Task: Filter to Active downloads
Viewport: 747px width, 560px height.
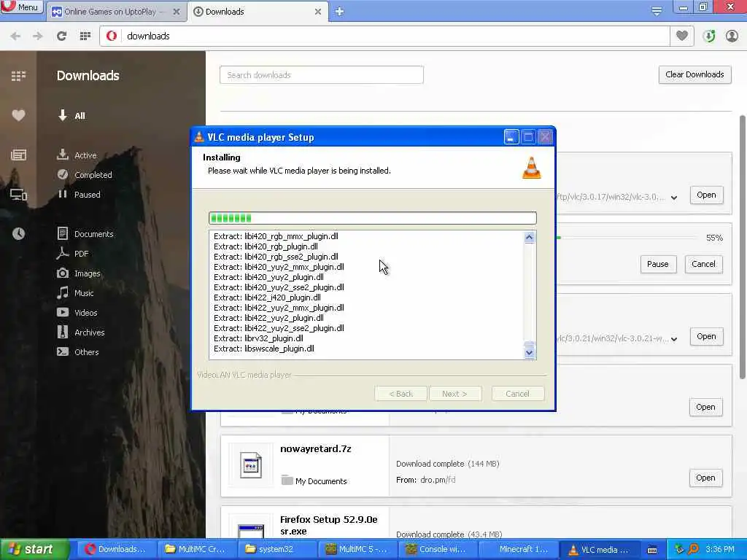Action: (76, 155)
